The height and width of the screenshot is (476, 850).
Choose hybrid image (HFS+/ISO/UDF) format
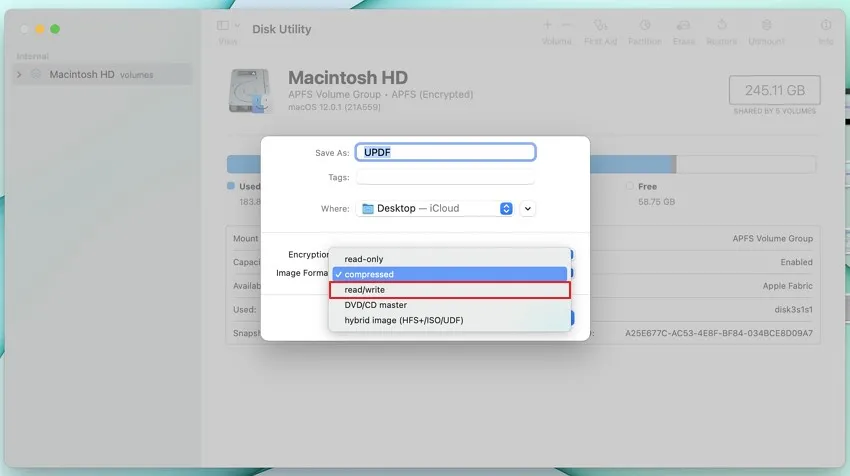[449, 320]
